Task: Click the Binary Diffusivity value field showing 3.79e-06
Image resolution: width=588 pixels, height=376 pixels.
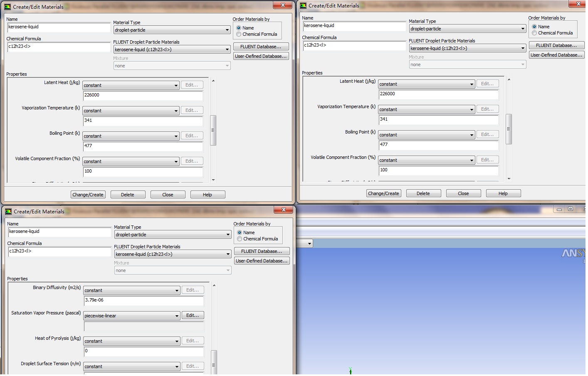Action: click(143, 300)
